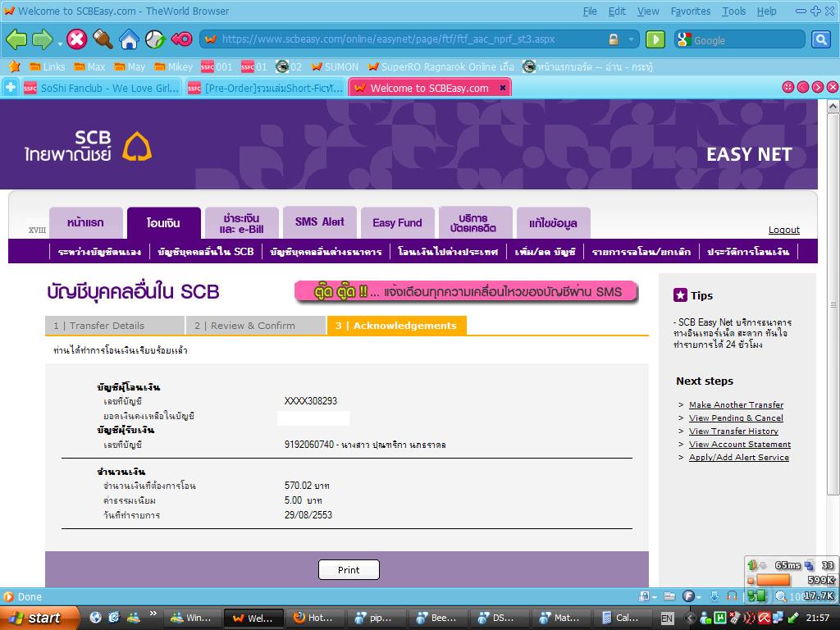Open the Edit menu
The height and width of the screenshot is (630, 840).
coord(617,11)
